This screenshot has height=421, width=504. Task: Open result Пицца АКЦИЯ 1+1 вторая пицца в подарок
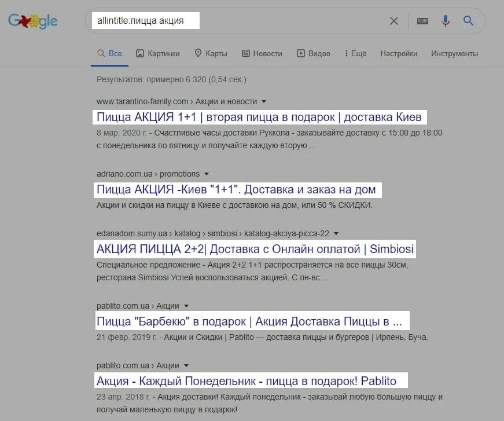pos(259,117)
